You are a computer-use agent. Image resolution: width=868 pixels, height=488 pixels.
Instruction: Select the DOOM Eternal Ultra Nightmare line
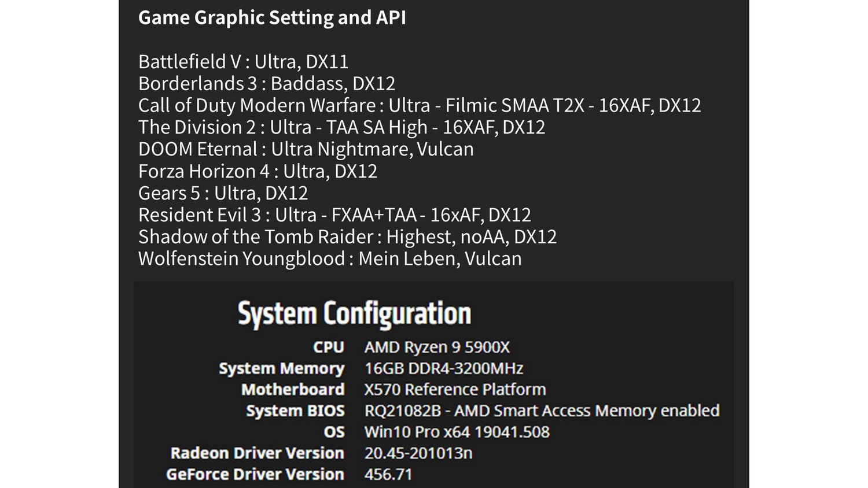tap(306, 149)
